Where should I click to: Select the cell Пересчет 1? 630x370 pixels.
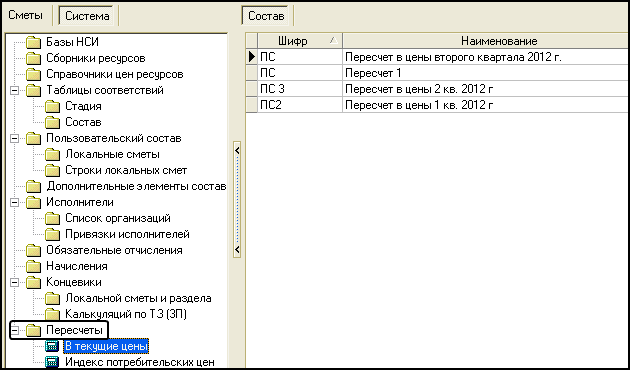click(x=486, y=73)
